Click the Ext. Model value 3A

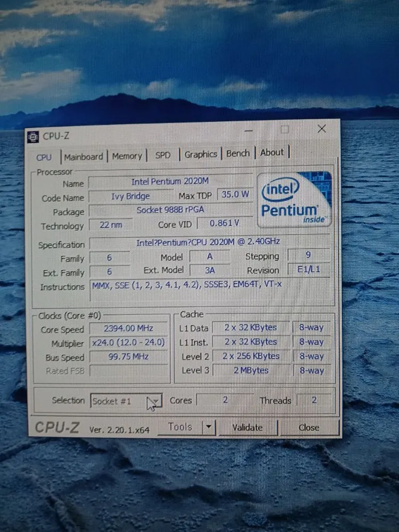tap(210, 270)
